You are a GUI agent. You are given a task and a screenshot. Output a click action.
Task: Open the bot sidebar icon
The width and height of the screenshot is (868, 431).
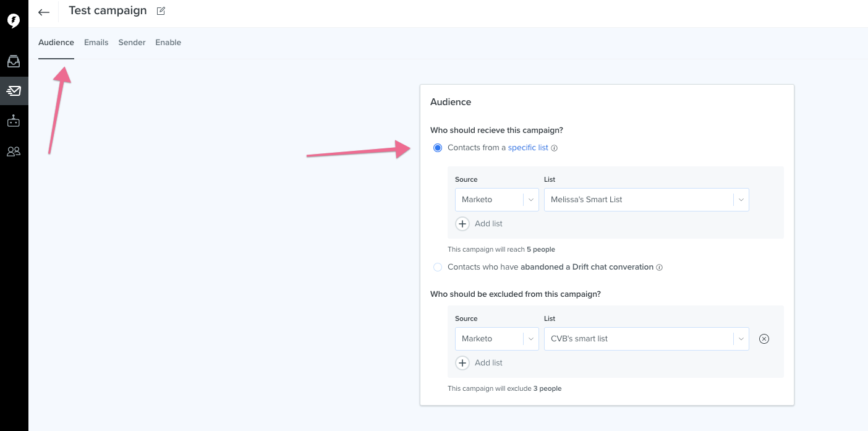pos(14,121)
